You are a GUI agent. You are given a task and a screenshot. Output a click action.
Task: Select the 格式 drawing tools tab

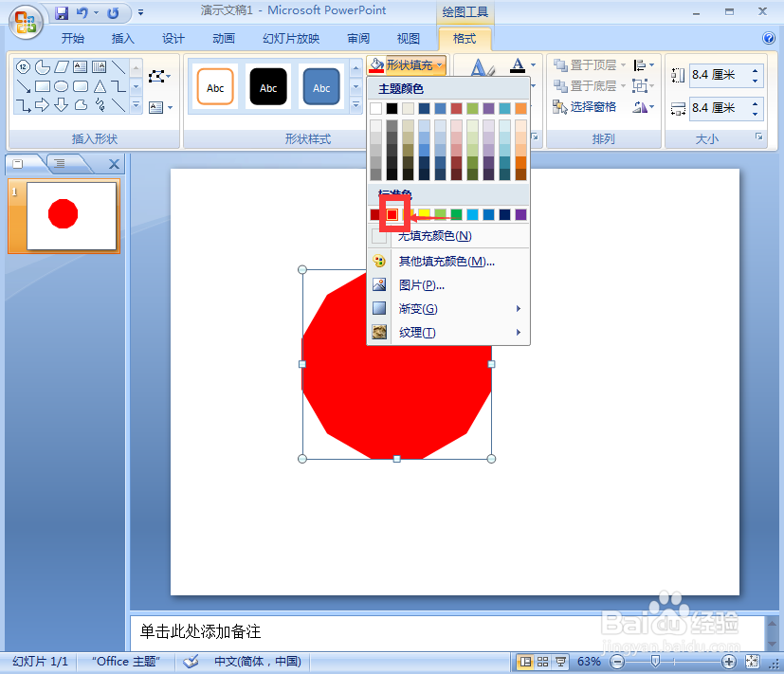465,39
